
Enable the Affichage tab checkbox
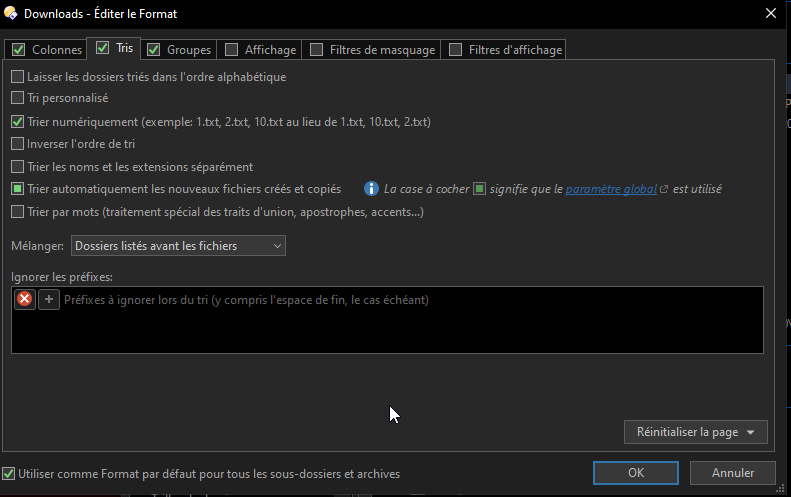[x=232, y=49]
